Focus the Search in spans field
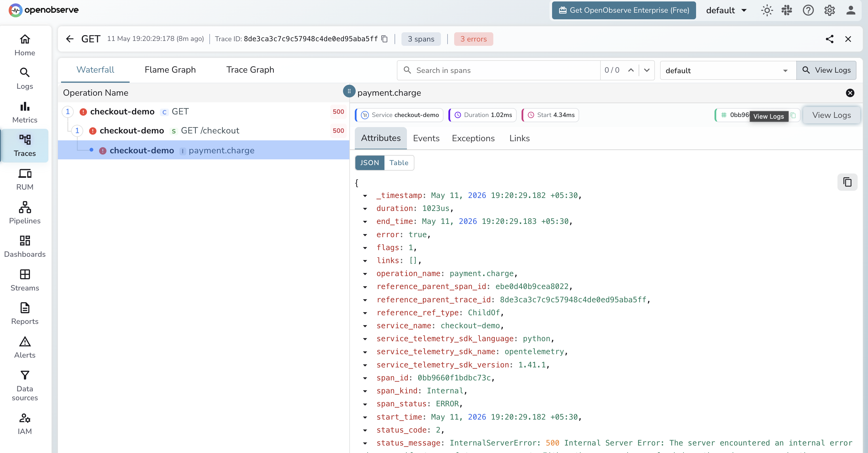The image size is (868, 453). coord(499,70)
